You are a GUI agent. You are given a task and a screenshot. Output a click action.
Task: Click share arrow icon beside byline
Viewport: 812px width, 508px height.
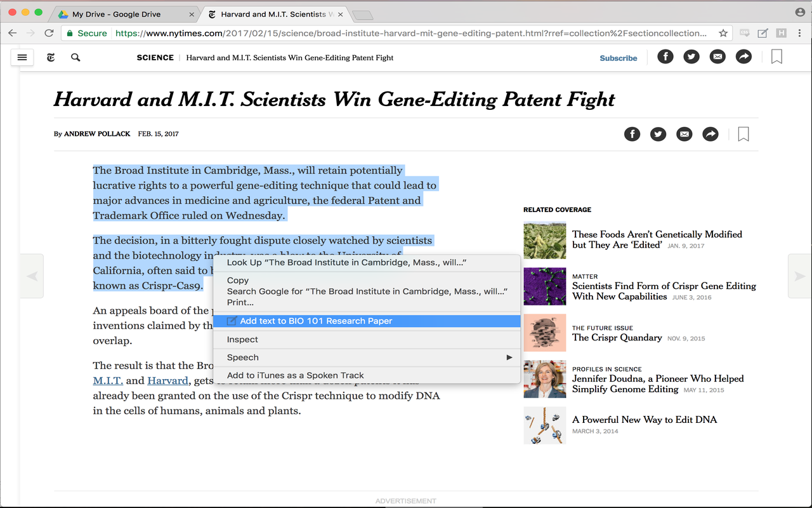pyautogui.click(x=710, y=134)
